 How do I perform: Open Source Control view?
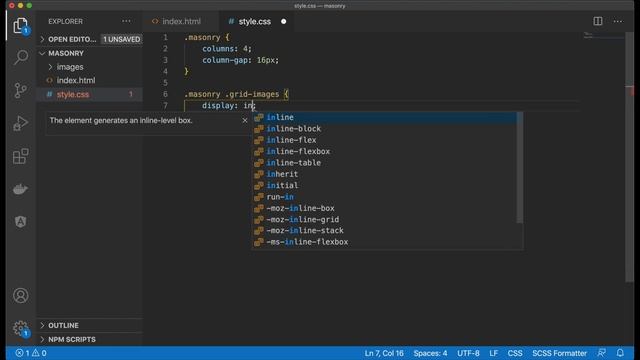click(x=20, y=90)
